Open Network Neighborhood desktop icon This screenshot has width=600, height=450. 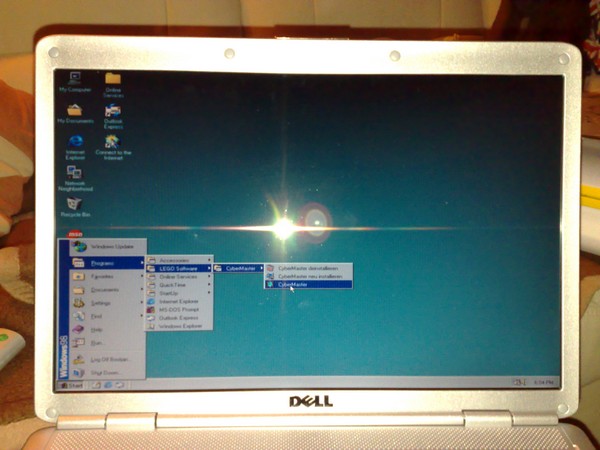coord(75,178)
